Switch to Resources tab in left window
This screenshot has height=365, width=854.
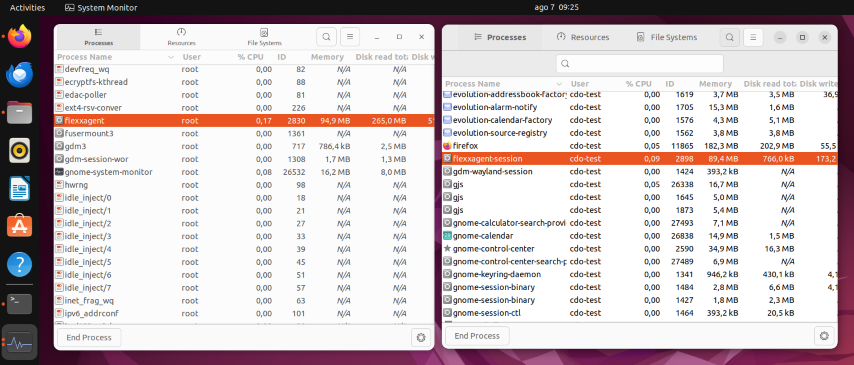181,37
